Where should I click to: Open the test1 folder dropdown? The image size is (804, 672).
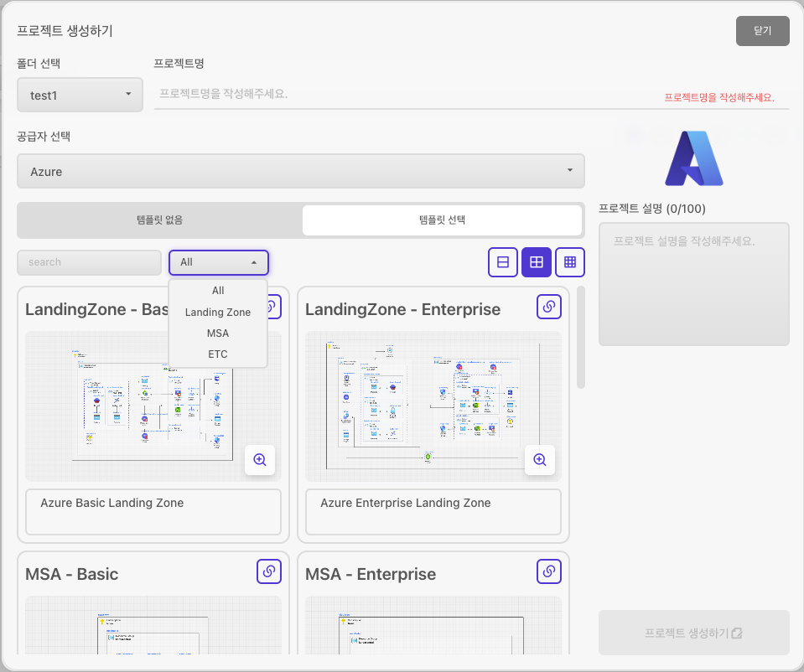[80, 95]
